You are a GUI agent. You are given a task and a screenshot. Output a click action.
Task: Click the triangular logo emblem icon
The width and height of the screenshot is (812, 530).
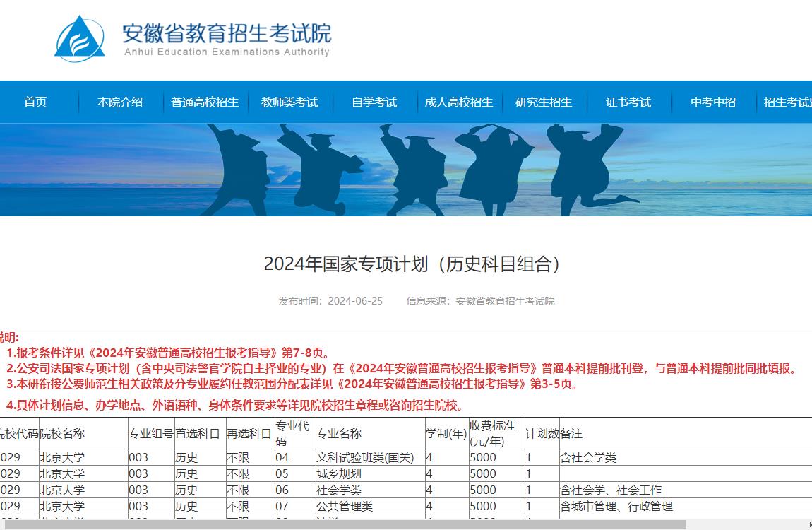coord(80,38)
